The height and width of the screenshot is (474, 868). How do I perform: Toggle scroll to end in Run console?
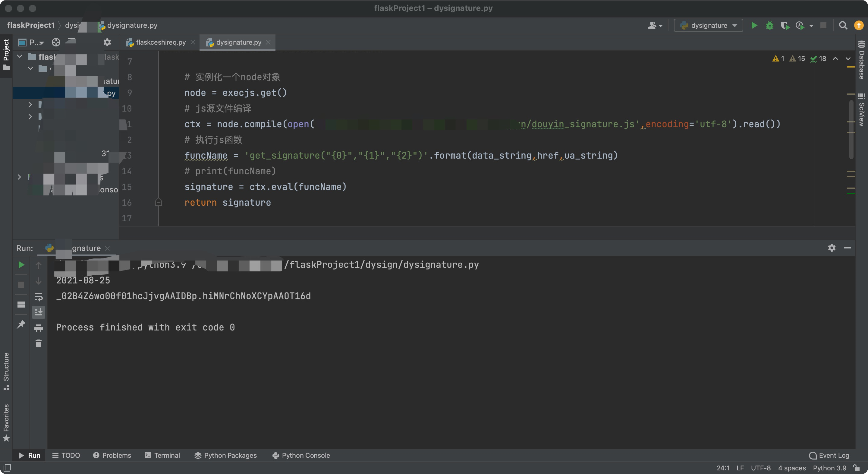[x=38, y=312]
